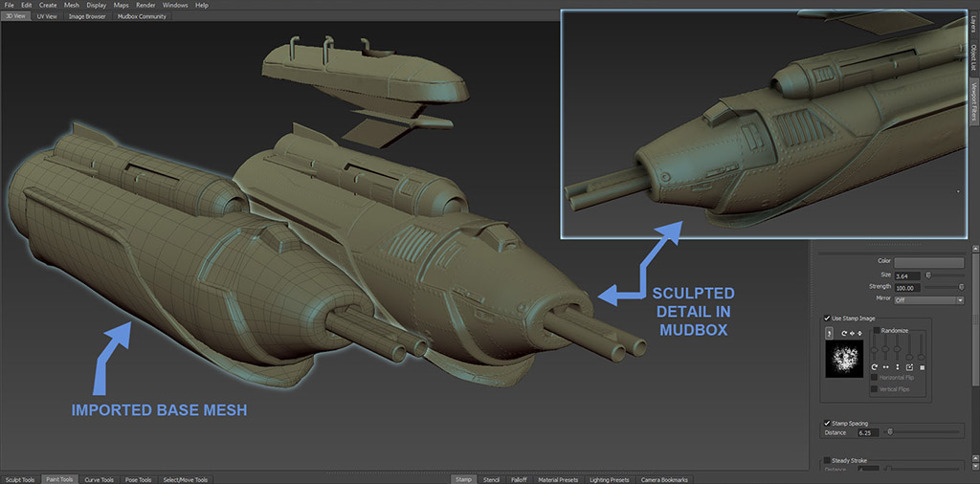
Task: Adjust the Size slider handle
Action: 928,275
